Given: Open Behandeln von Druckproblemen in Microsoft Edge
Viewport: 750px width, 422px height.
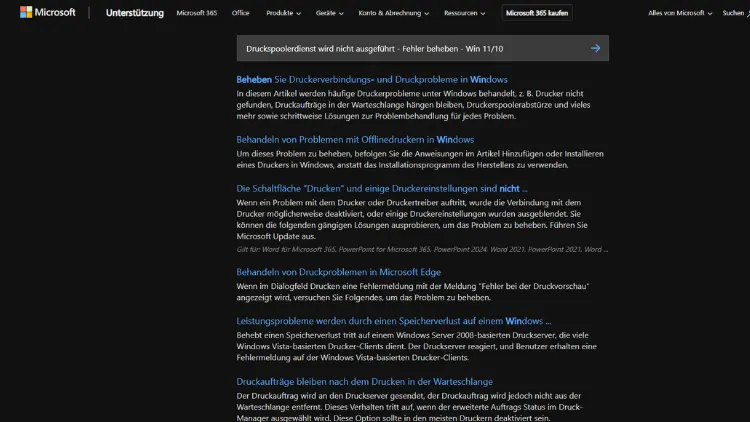Looking at the screenshot, I should click(339, 272).
